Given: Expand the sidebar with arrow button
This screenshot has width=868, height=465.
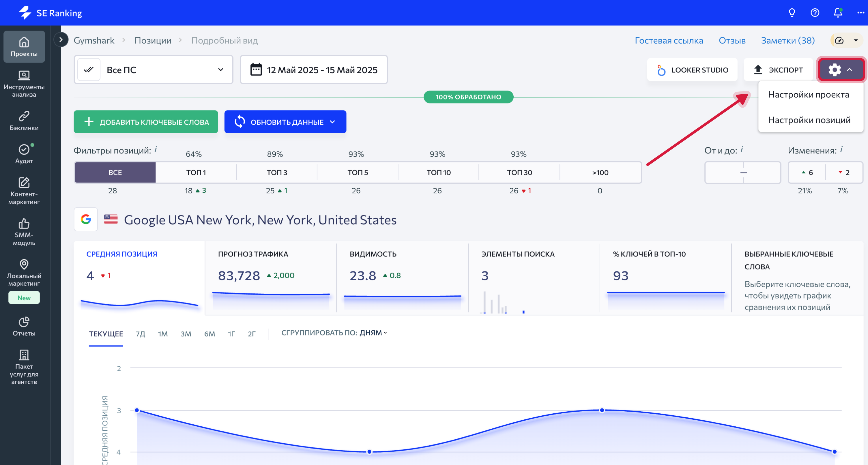Looking at the screenshot, I should (61, 40).
